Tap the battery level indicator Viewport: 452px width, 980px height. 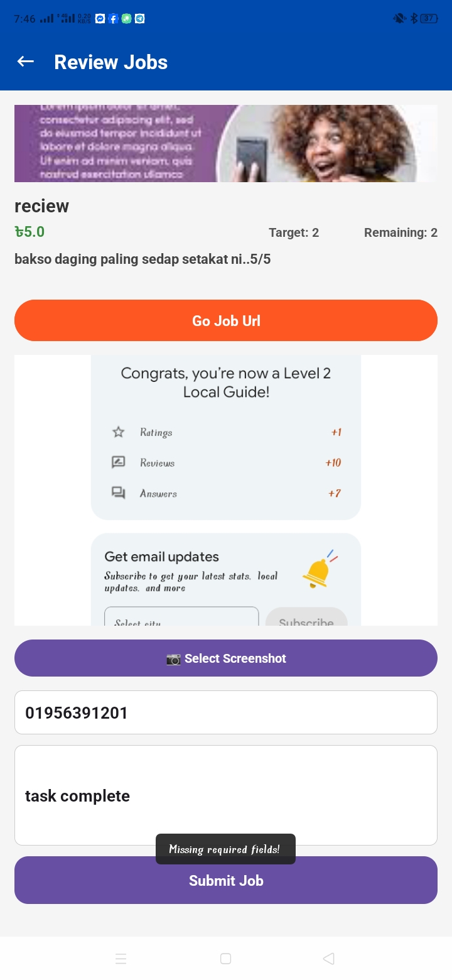[429, 19]
